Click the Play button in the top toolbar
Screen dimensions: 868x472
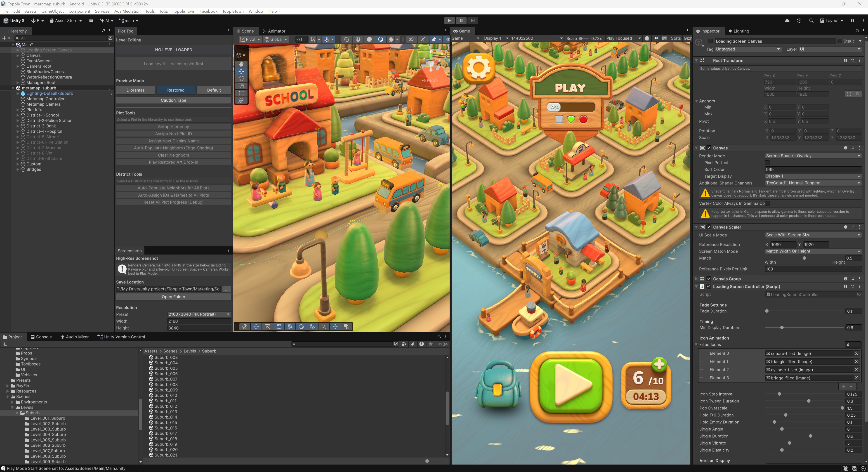coord(449,21)
